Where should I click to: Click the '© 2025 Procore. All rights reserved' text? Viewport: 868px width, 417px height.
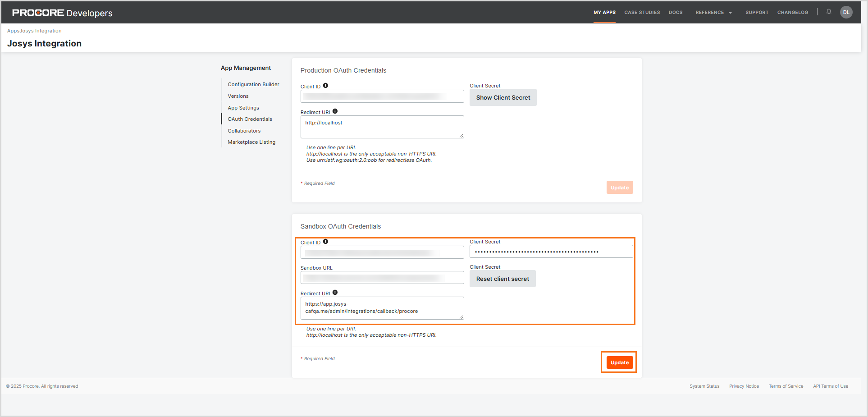[42, 386]
